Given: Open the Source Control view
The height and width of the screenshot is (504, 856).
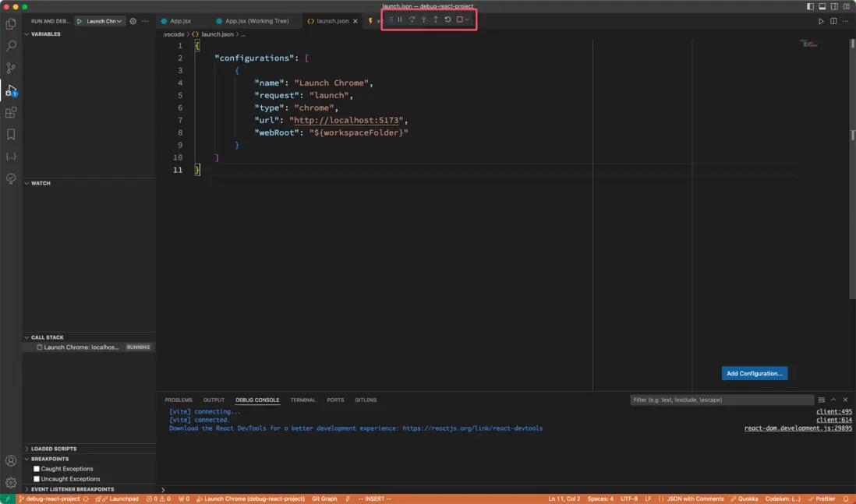Looking at the screenshot, I should pos(11,69).
